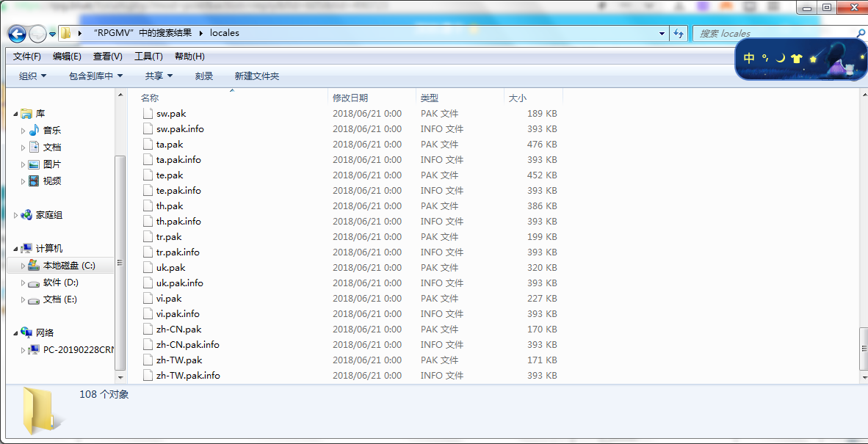Open the 查看(V) menu

click(x=107, y=57)
